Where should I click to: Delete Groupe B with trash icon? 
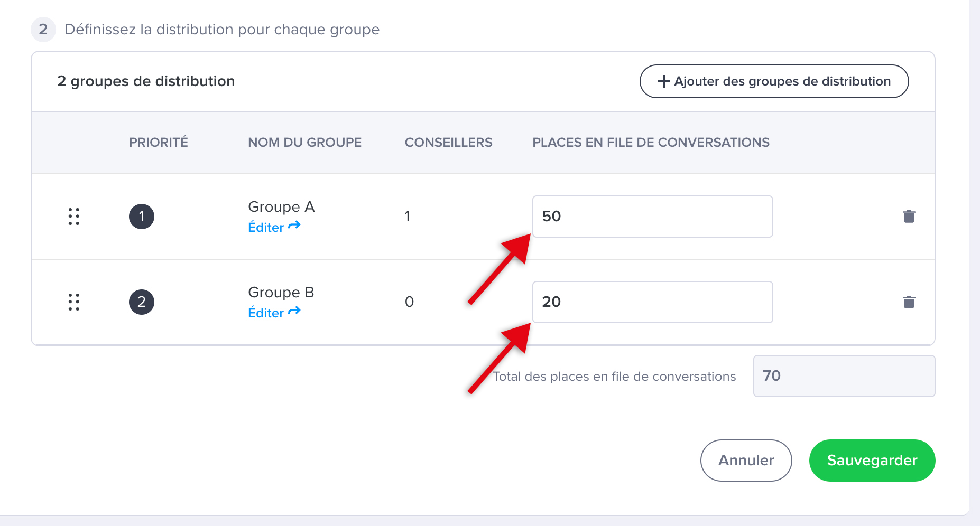(x=909, y=302)
